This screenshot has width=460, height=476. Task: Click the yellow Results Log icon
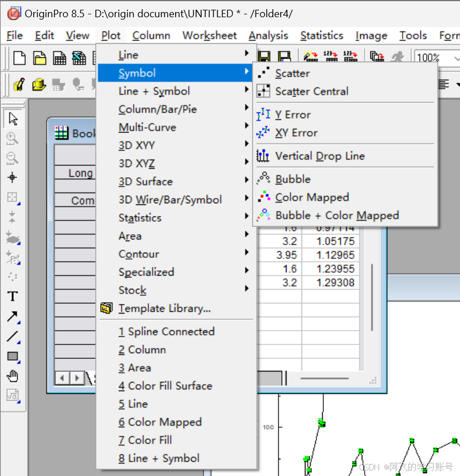pyautogui.click(x=40, y=85)
